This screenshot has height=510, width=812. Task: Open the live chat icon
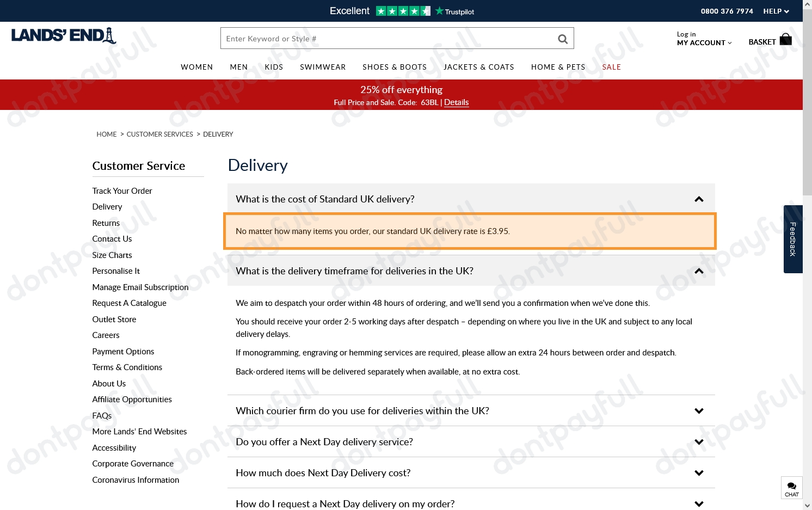point(791,488)
